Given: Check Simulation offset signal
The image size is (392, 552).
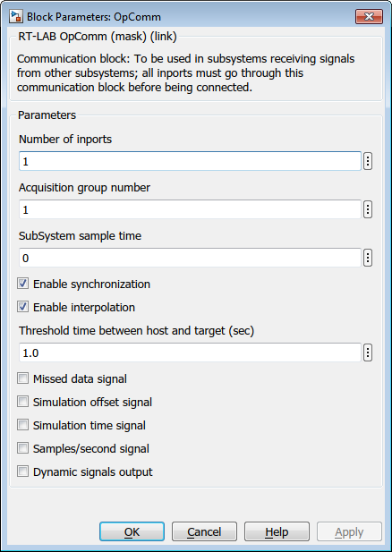Looking at the screenshot, I should point(23,402).
